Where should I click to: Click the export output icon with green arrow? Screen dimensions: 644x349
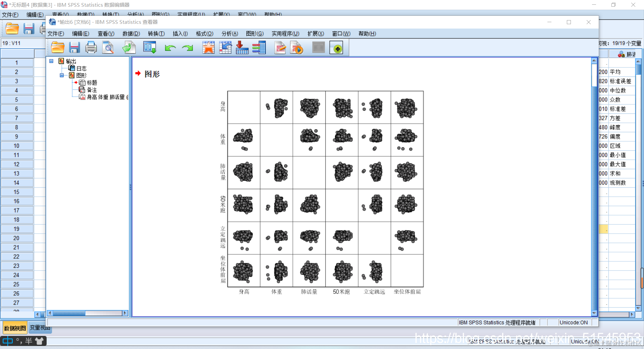click(129, 48)
